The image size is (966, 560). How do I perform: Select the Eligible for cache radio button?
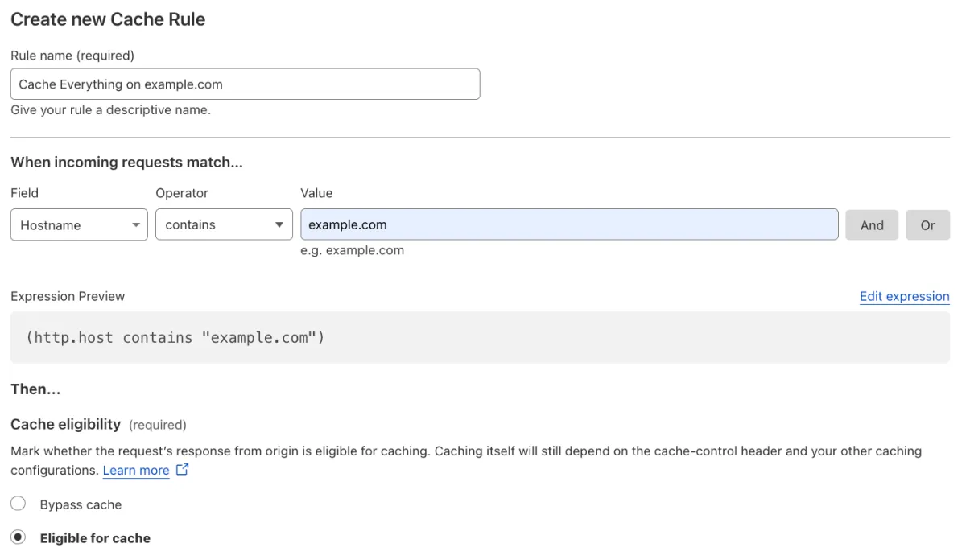point(18,537)
